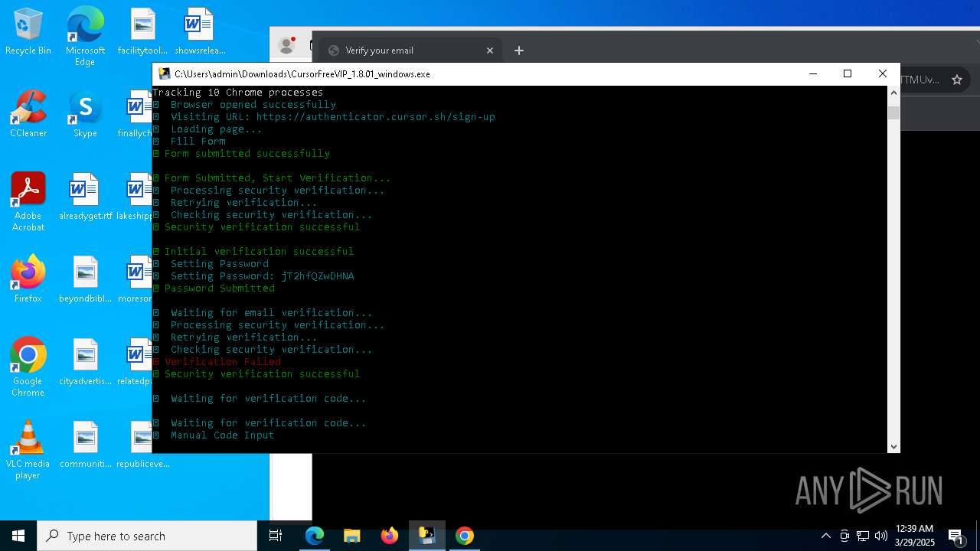The image size is (980, 551).
Task: Open the CCleaner desktop shortcut
Action: [28, 115]
